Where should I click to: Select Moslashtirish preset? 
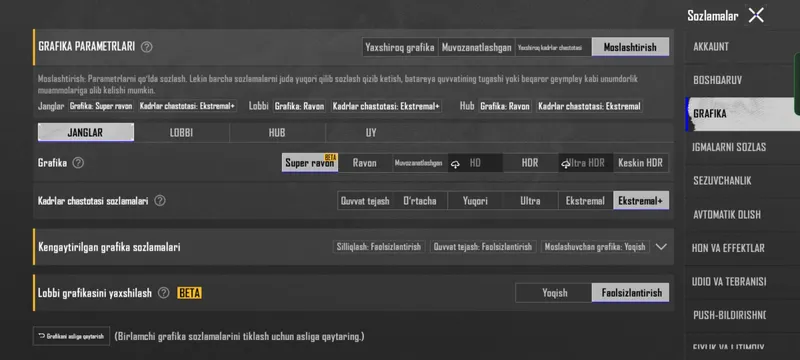pos(630,47)
